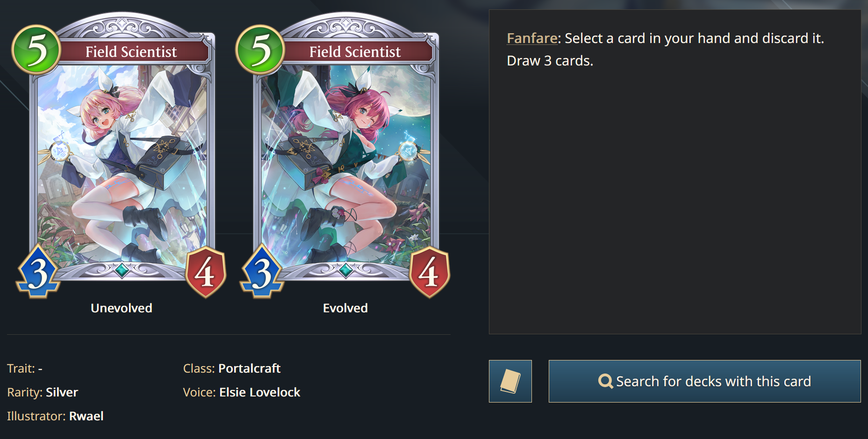Click the illustrator name Rwael
Image resolution: width=868 pixels, height=439 pixels.
click(86, 416)
